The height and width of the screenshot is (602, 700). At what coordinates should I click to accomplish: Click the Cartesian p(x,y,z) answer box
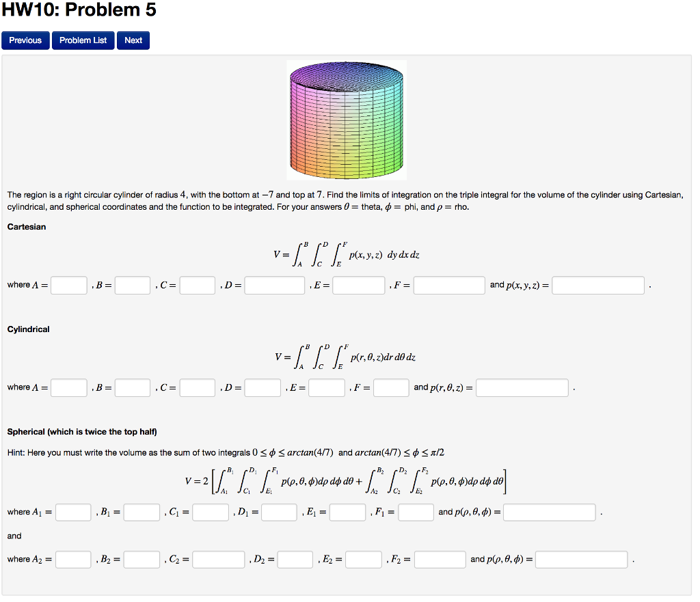pyautogui.click(x=598, y=285)
